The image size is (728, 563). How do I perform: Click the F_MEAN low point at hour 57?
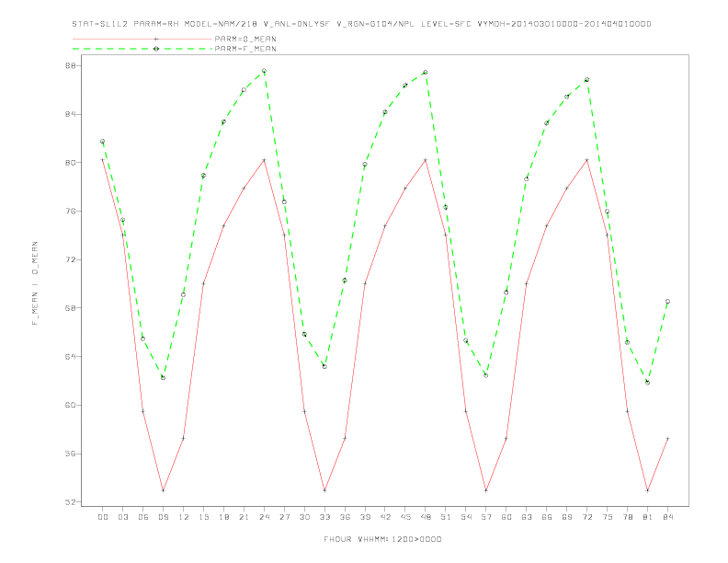486,375
